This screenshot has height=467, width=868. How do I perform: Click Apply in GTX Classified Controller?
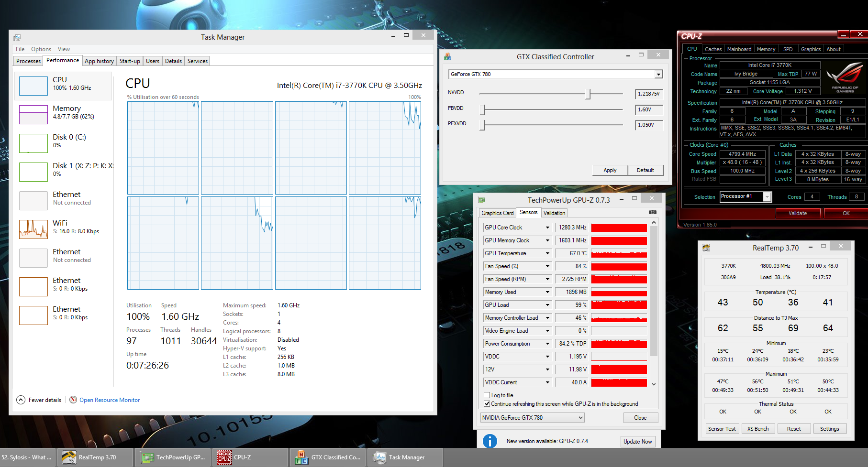[x=610, y=170]
